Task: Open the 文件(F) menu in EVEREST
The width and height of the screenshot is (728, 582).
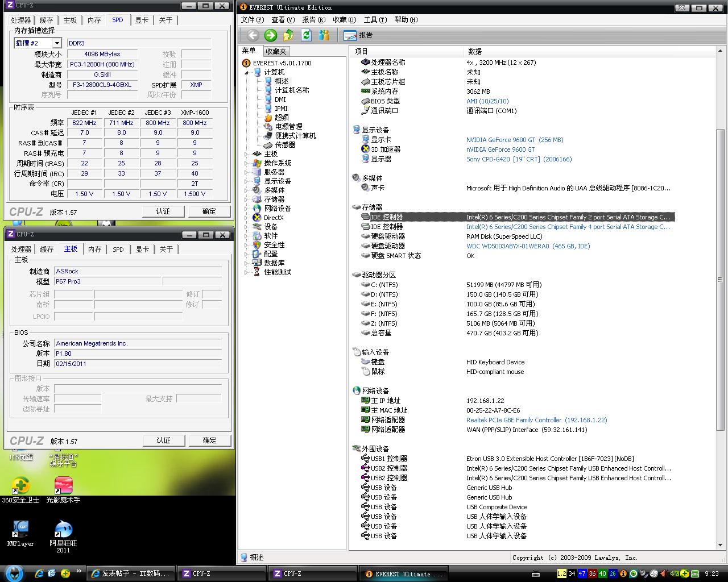Action: pos(251,20)
